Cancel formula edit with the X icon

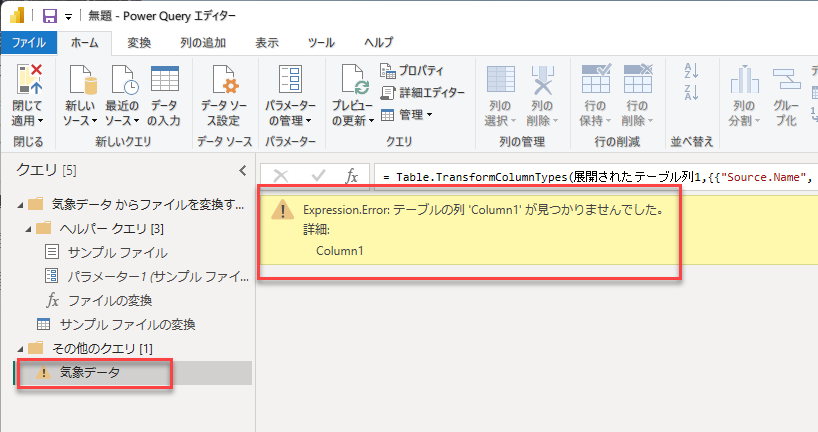(281, 176)
